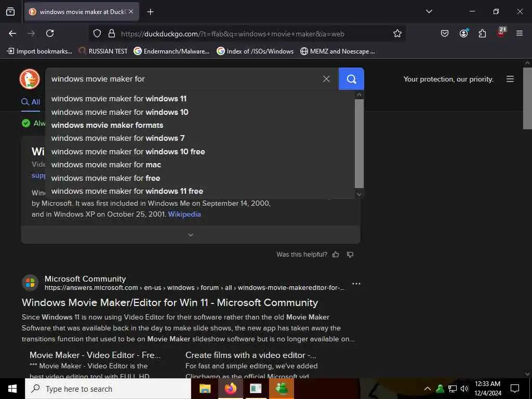Open the Wikipedia link in the answer box
The width and height of the screenshot is (532, 399).
point(184,214)
